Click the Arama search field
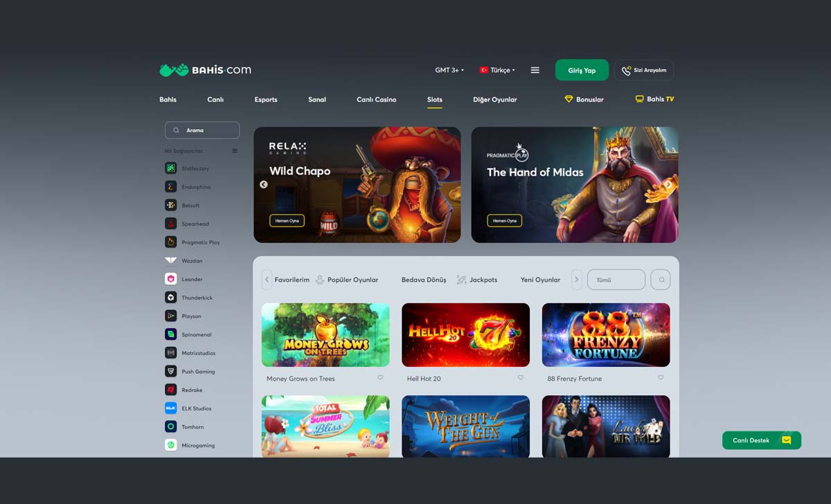The image size is (831, 504). [x=202, y=130]
